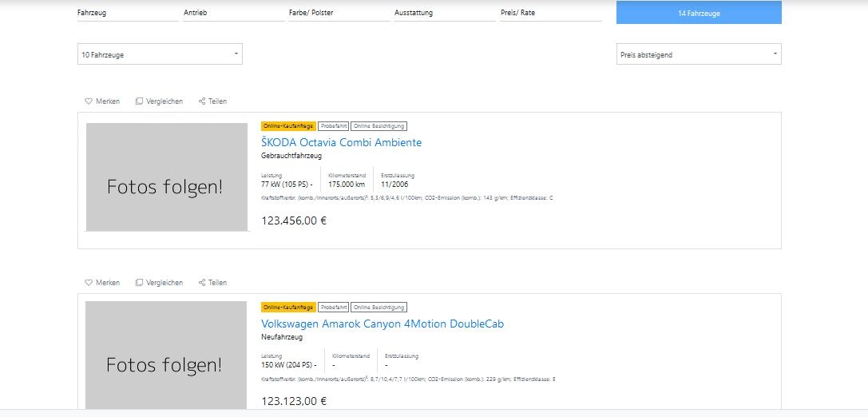The image size is (868, 417).
Task: Click the power value '150 kW (204 PS)'
Action: pos(287,366)
